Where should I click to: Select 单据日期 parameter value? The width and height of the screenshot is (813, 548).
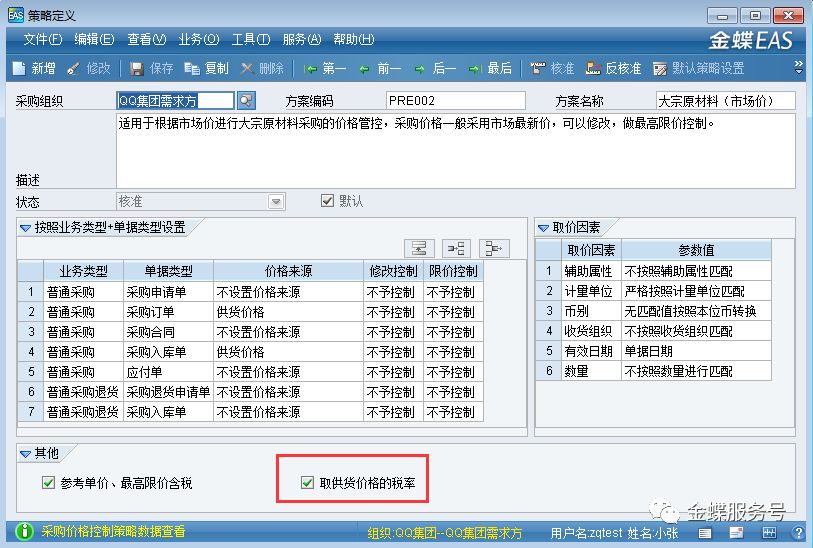[696, 351]
